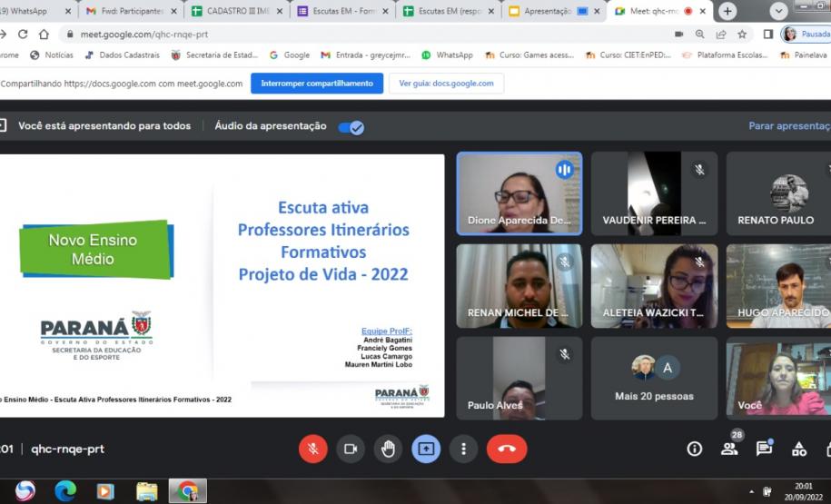Open the activities panel icon
The width and height of the screenshot is (831, 504).
tap(799, 449)
